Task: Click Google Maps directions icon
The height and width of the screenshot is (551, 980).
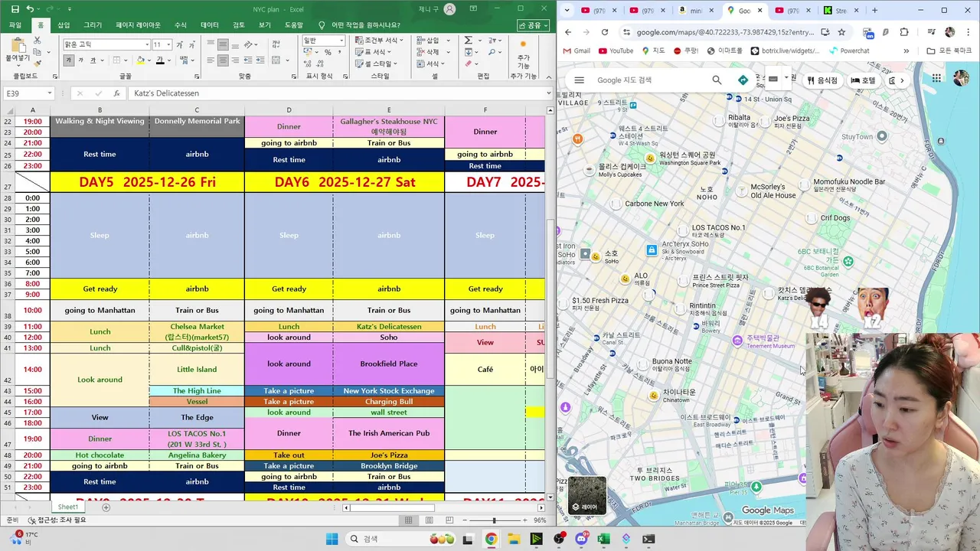Action: [743, 80]
